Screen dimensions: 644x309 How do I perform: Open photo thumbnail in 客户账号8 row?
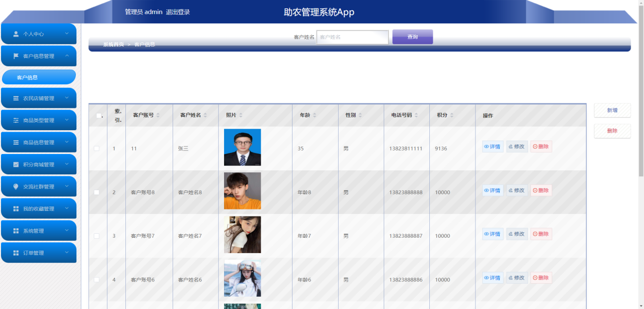242,191
